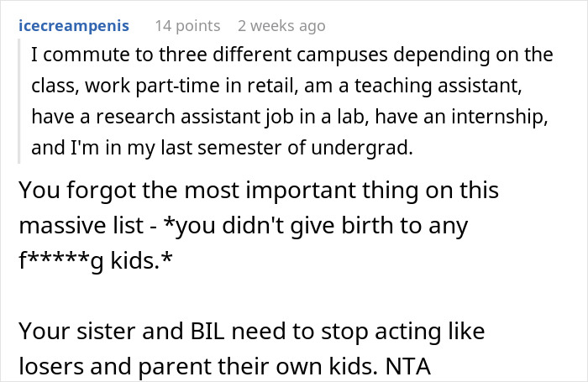The width and height of the screenshot is (588, 382).
Task: Click the line 'Your sister and BIL need'
Action: click(x=252, y=332)
